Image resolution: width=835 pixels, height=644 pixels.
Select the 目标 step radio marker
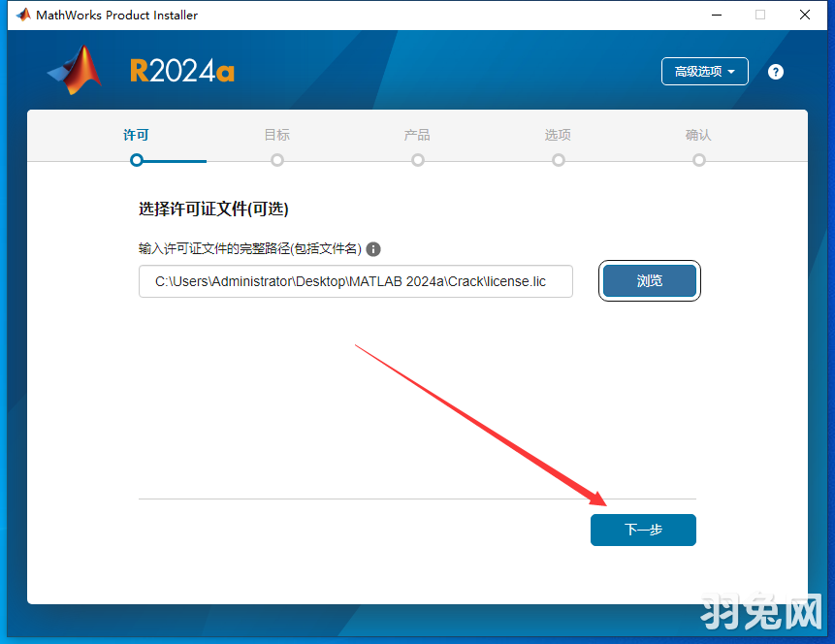tap(276, 160)
